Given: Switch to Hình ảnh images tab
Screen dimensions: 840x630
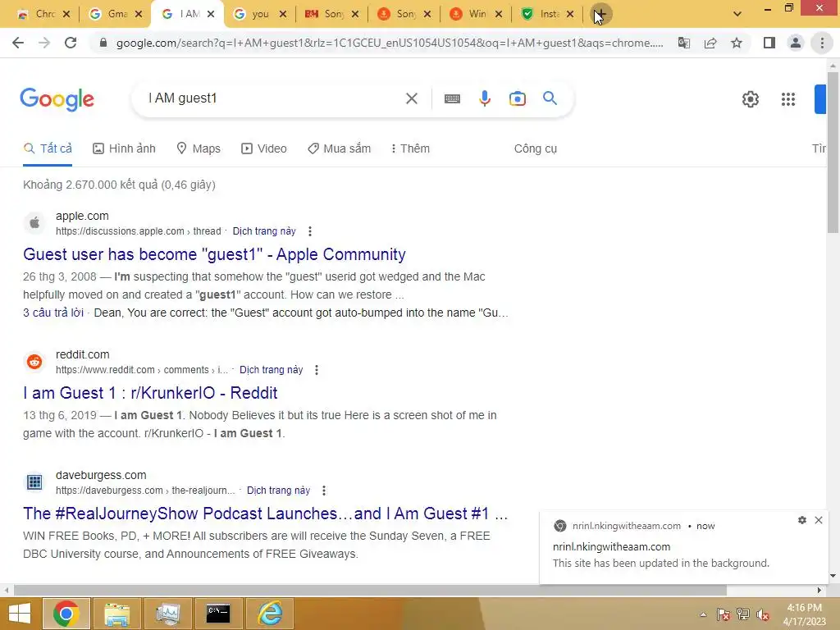Looking at the screenshot, I should [125, 149].
